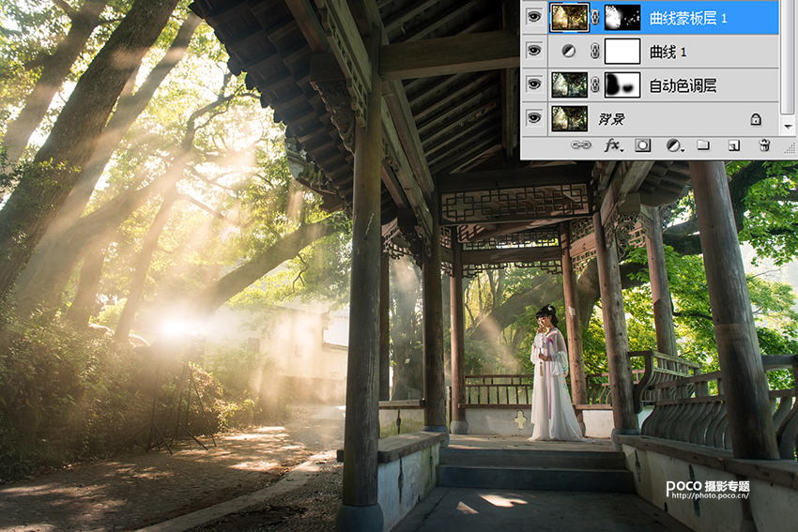The width and height of the screenshot is (798, 532).
Task: Click mask link icon on 曲线蒙板层 1
Action: click(595, 17)
